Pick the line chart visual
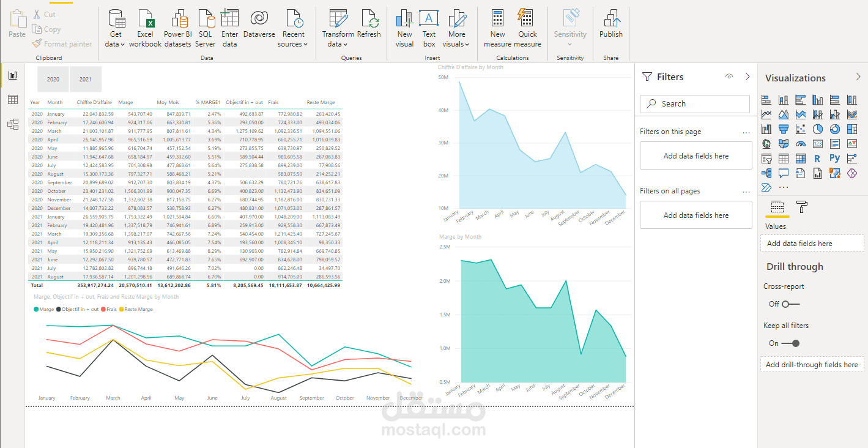The image size is (868, 448). coord(766,114)
